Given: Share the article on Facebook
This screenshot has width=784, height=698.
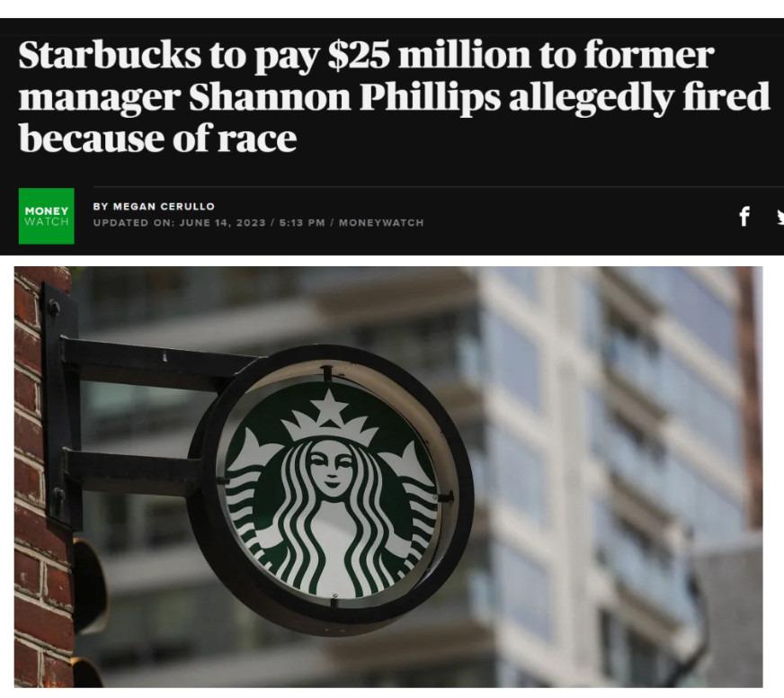Looking at the screenshot, I should point(744,216).
